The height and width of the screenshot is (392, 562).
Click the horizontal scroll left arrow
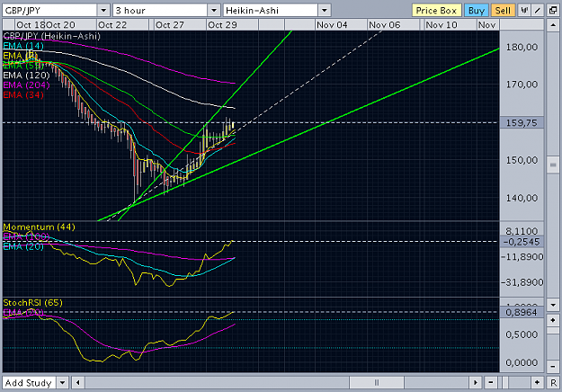(77, 383)
